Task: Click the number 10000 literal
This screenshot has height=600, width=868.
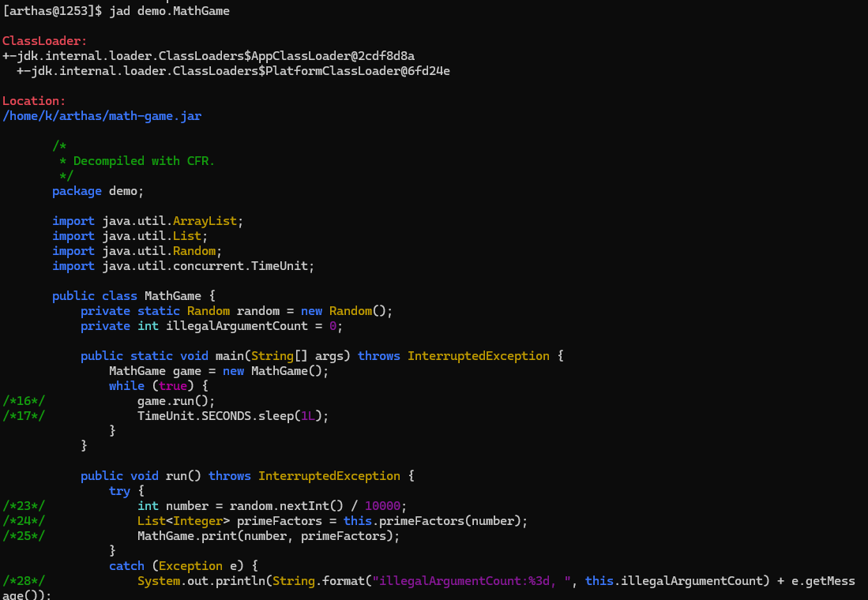Action: tap(382, 506)
